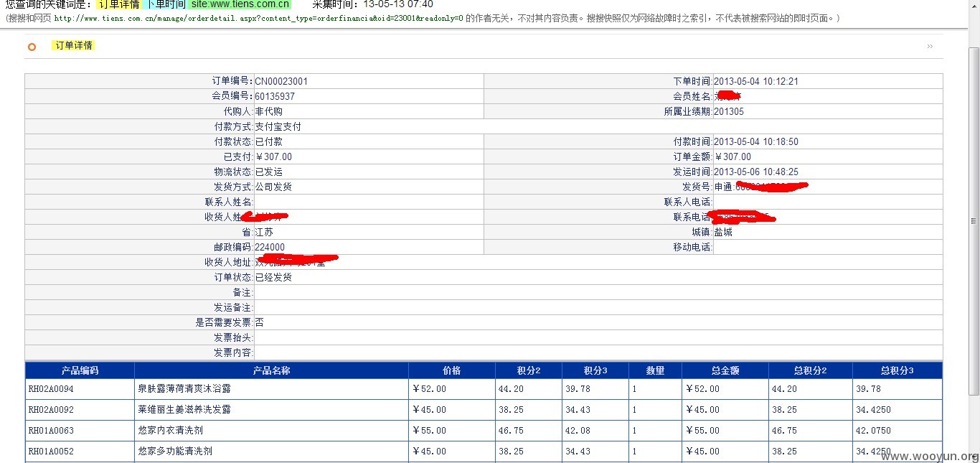Screen dimensions: 980x463
Task: Click shipping time 2013-05-06 10:48:25
Action: pyautogui.click(x=756, y=172)
